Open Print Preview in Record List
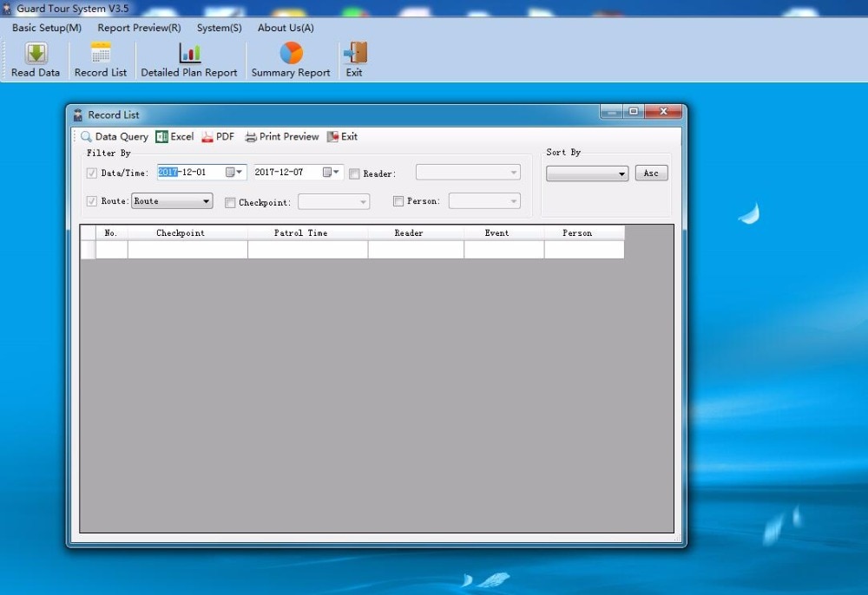 pyautogui.click(x=282, y=136)
